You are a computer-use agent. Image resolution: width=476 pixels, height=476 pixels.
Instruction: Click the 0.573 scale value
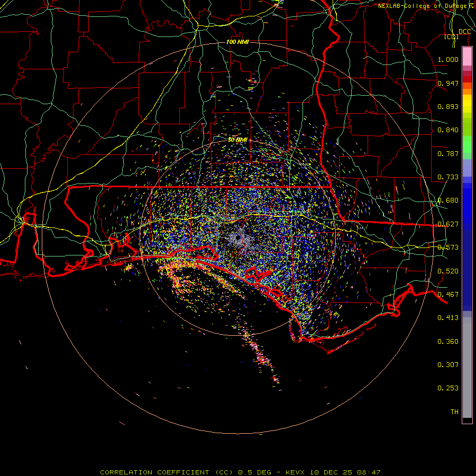(x=448, y=248)
